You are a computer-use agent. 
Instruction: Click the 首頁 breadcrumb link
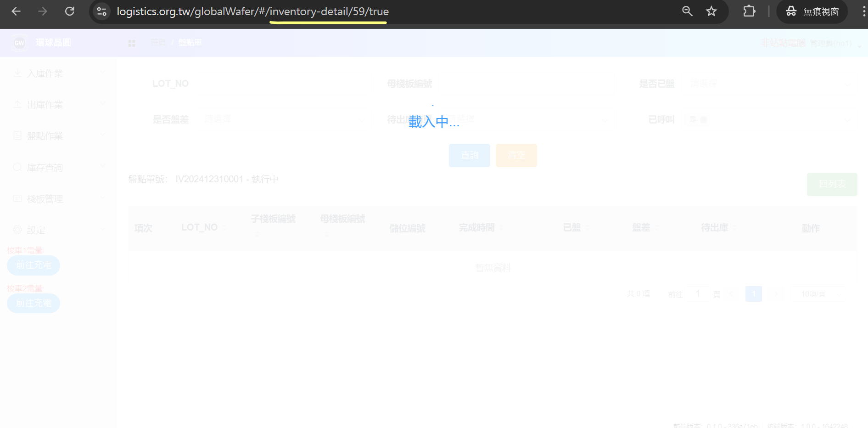click(x=158, y=43)
